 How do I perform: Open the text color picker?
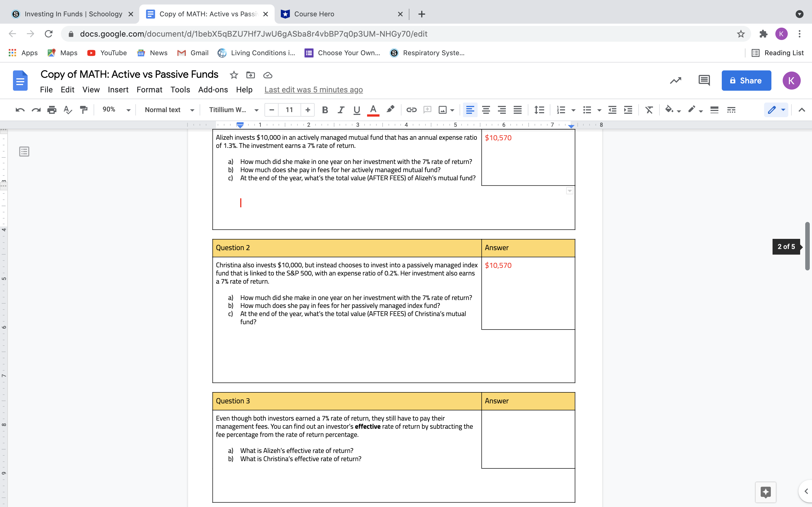373,110
